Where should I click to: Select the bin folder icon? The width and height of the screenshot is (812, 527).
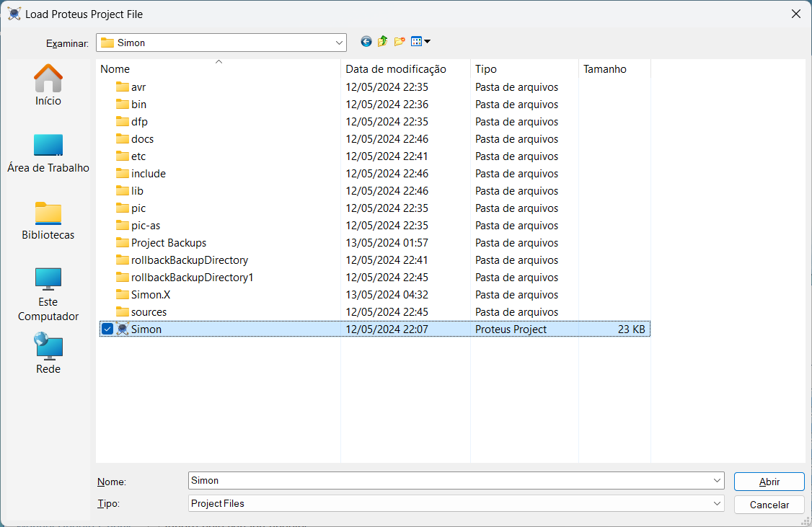pos(122,104)
